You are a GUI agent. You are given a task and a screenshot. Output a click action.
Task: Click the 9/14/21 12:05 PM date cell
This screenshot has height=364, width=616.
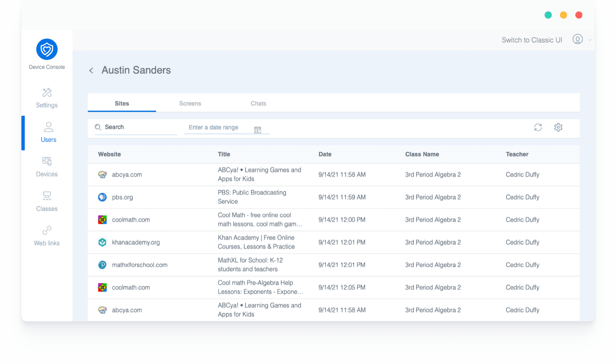[x=342, y=288]
